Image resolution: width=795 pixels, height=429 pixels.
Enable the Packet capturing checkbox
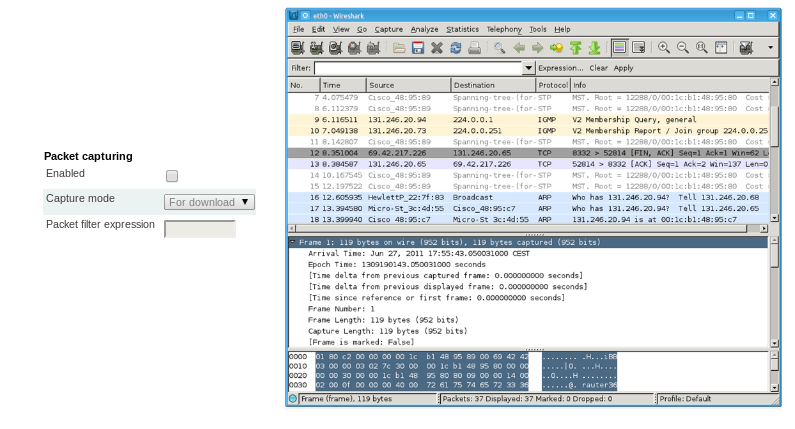coord(172,176)
